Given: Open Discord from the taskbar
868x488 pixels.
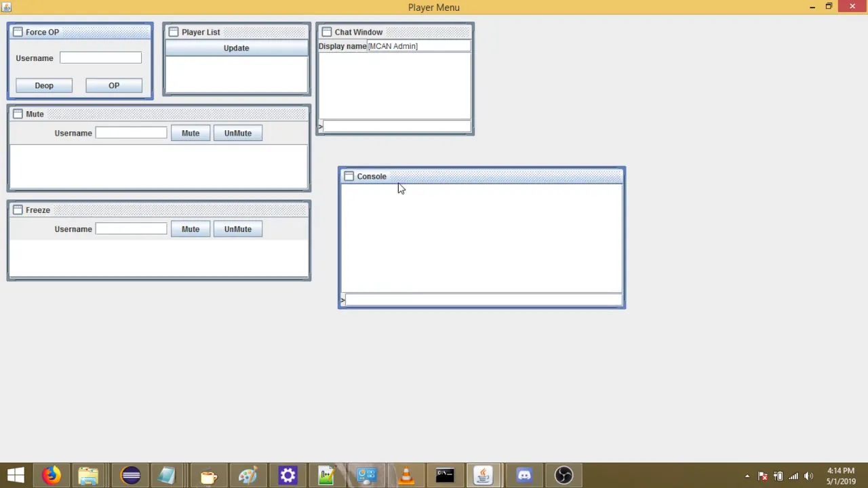Looking at the screenshot, I should point(524,475).
